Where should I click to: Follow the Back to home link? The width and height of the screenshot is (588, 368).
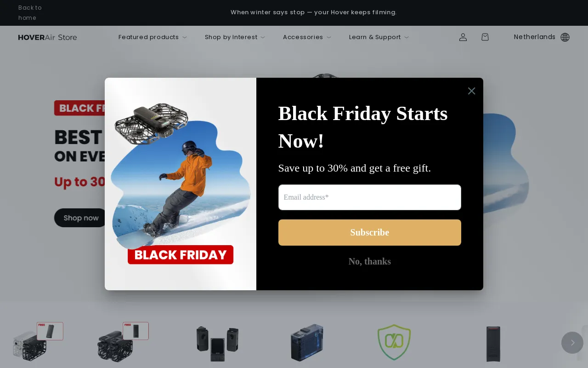(x=30, y=12)
